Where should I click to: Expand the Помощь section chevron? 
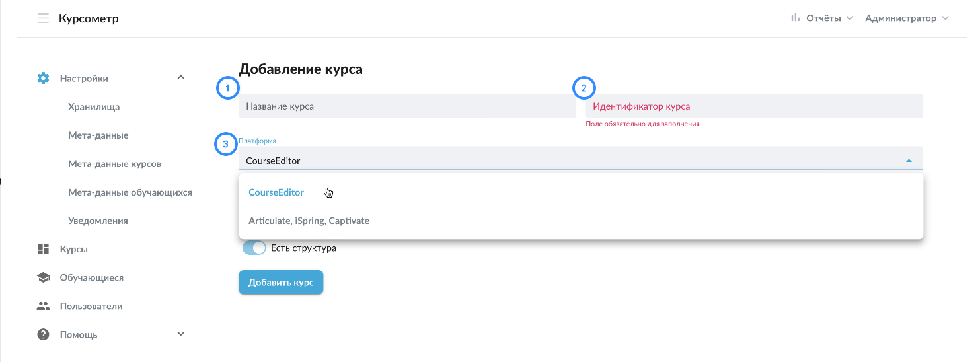tap(181, 334)
